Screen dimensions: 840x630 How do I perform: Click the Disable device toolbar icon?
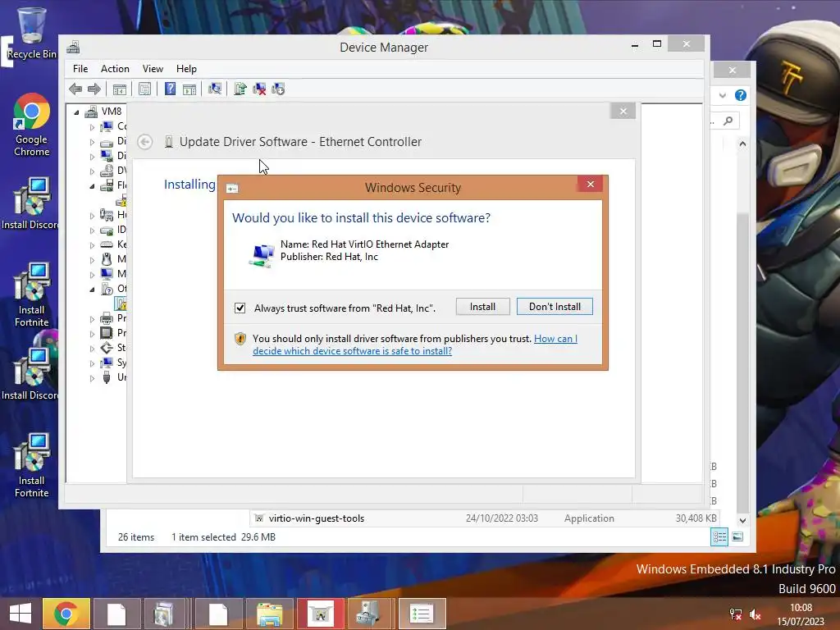[x=278, y=89]
